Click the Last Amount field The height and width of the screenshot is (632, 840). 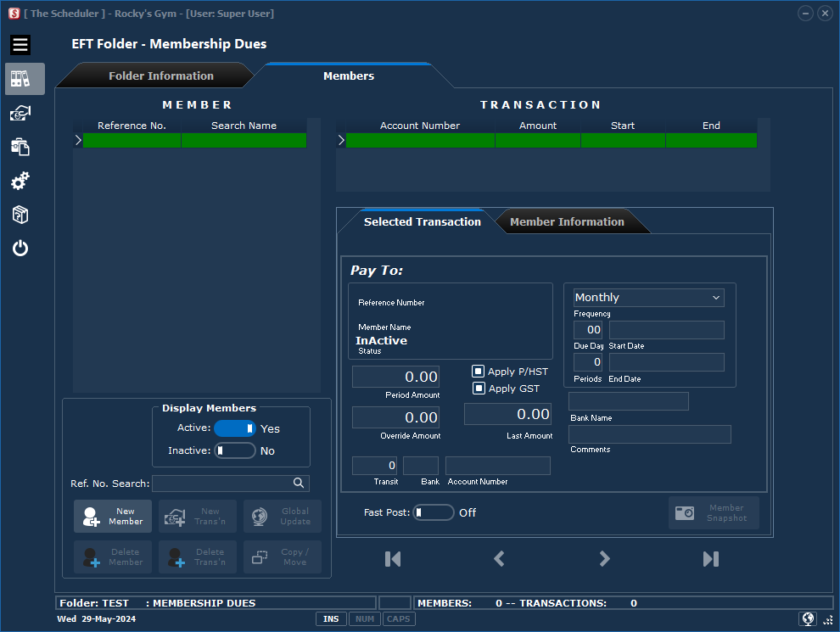pyautogui.click(x=507, y=414)
